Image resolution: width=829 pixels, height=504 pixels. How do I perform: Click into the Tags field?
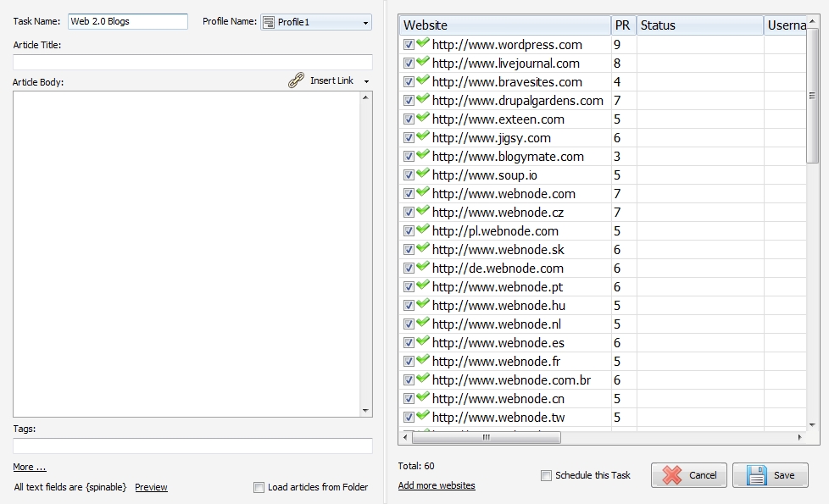[x=192, y=446]
